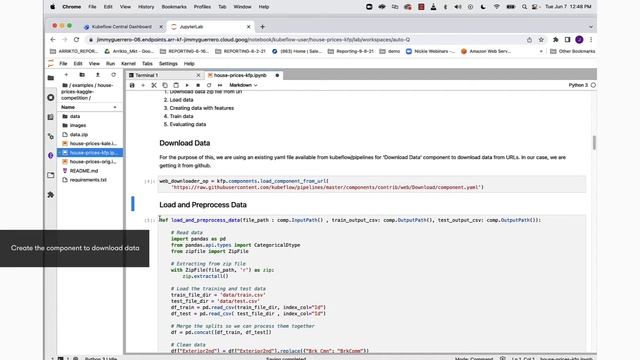Image resolution: width=640 pixels, height=360 pixels.
Task: Open the cell type Markdown dropdown
Action: [x=243, y=85]
